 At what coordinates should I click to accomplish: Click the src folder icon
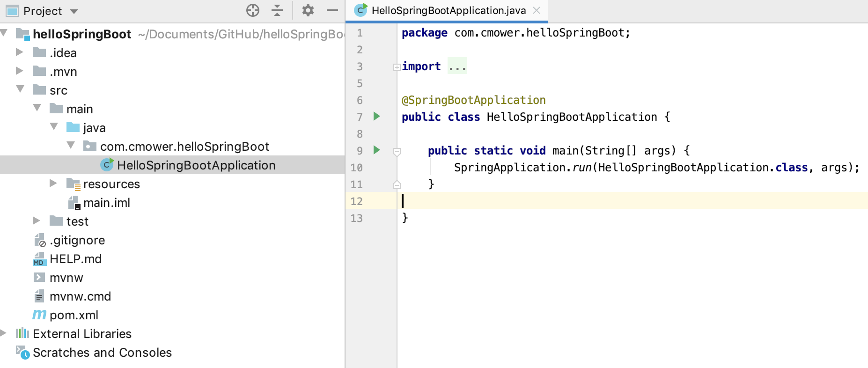pos(39,89)
